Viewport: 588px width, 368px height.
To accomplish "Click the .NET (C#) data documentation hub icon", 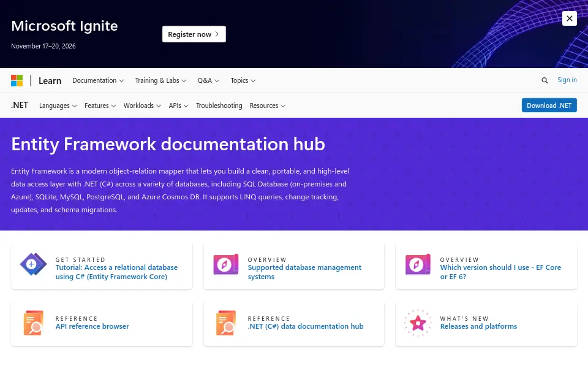I will click(x=226, y=323).
